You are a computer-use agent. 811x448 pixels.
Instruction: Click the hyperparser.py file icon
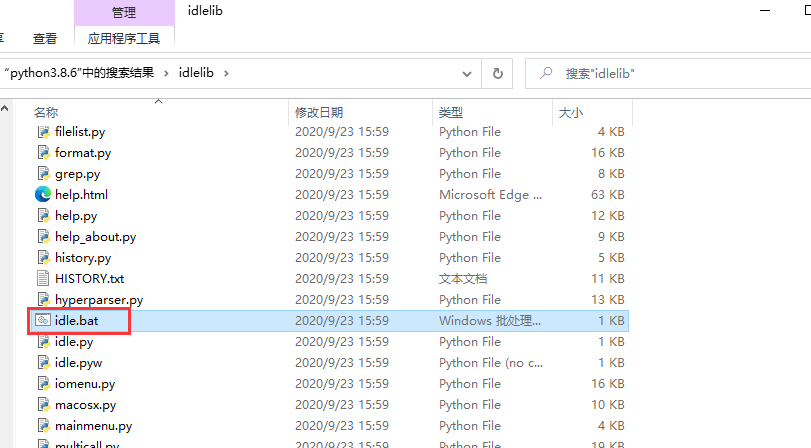coord(43,300)
